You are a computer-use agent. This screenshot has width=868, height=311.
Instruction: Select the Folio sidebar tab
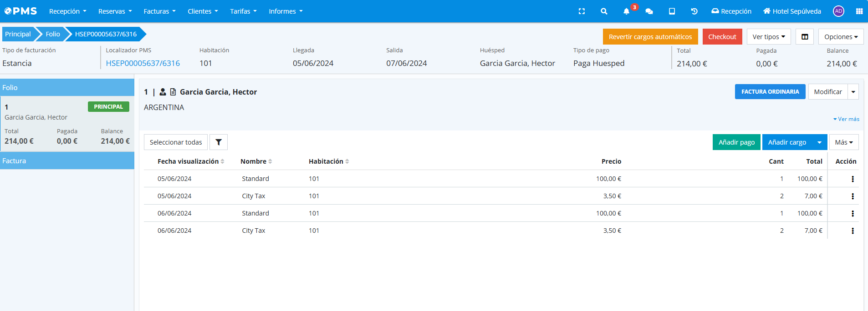coord(67,87)
